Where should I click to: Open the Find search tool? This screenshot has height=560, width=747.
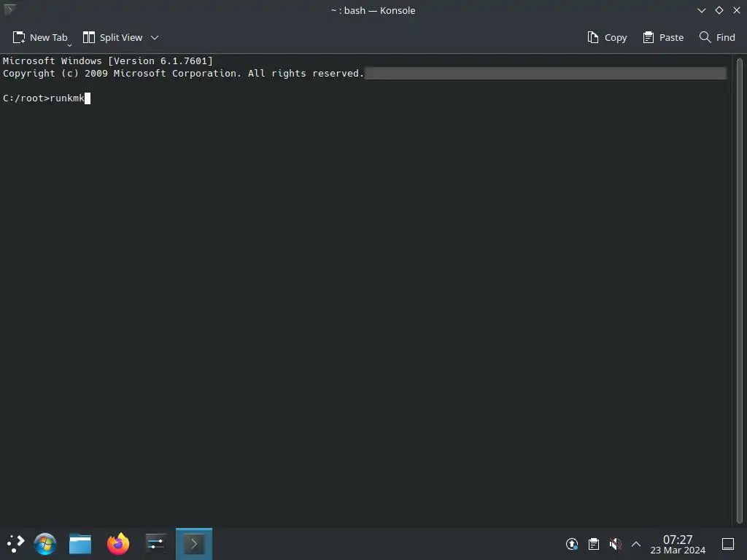pyautogui.click(x=717, y=38)
